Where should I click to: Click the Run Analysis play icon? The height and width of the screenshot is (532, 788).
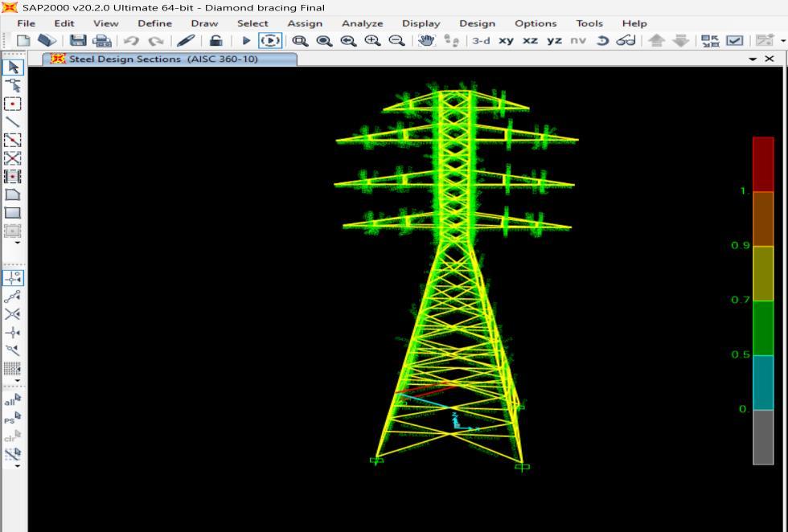(x=246, y=41)
